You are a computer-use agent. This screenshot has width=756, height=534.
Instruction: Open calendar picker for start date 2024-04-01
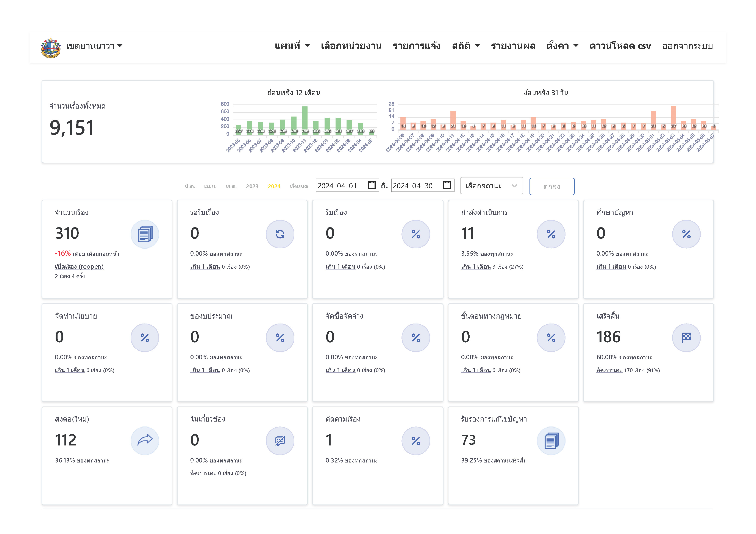(x=371, y=185)
